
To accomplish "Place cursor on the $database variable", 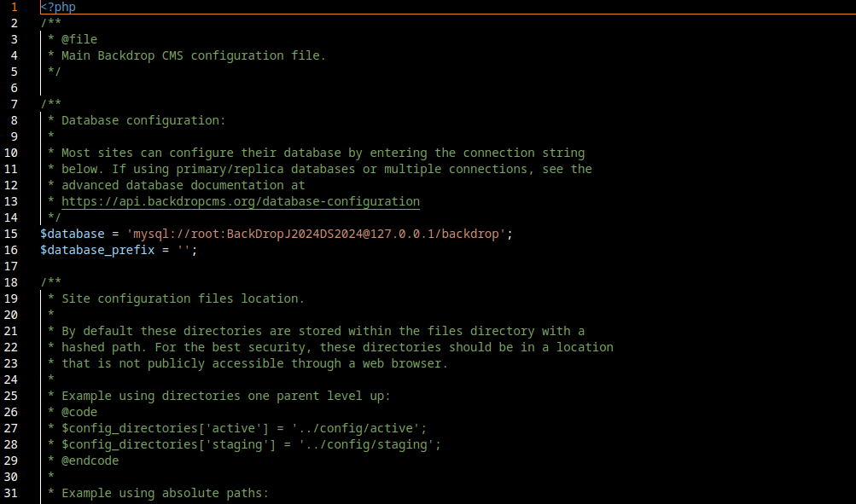I will coord(72,234).
